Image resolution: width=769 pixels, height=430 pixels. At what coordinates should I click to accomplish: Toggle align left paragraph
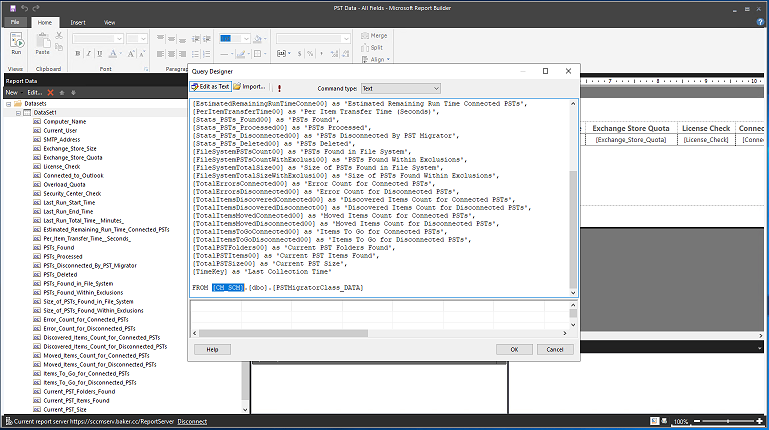click(x=160, y=53)
